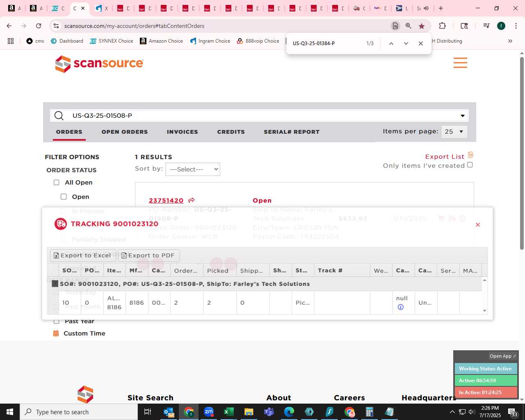Switch to the INVOICES tab
The width and height of the screenshot is (525, 420).
pyautogui.click(x=183, y=132)
